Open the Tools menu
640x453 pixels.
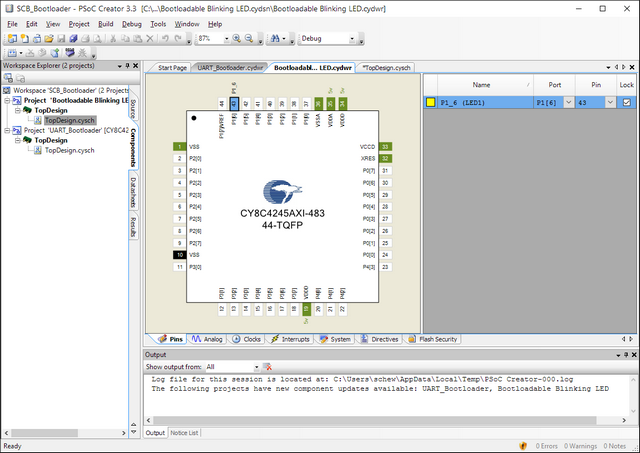click(158, 24)
